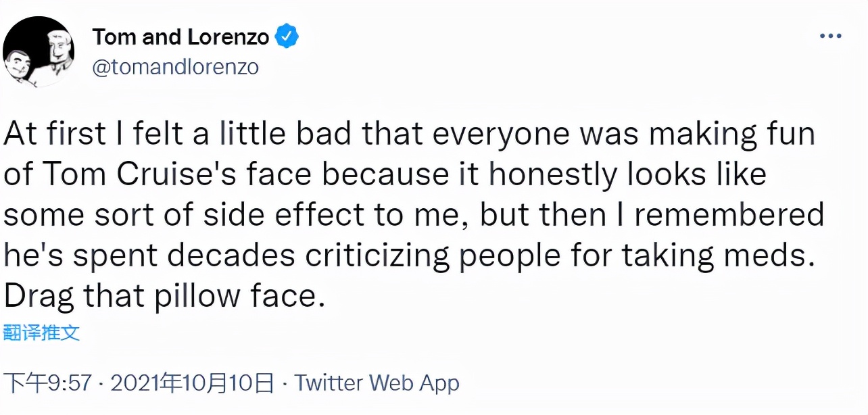Click the phrase "honestly looks like"
This screenshot has height=415, width=868.
[x=627, y=174]
